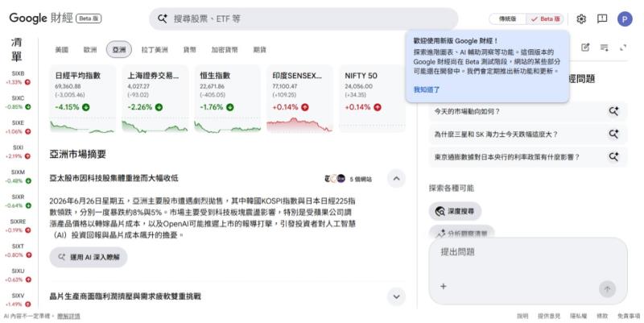Open the NIFTY 50 index card
This screenshot has height=323, width=644.
coord(372,98)
